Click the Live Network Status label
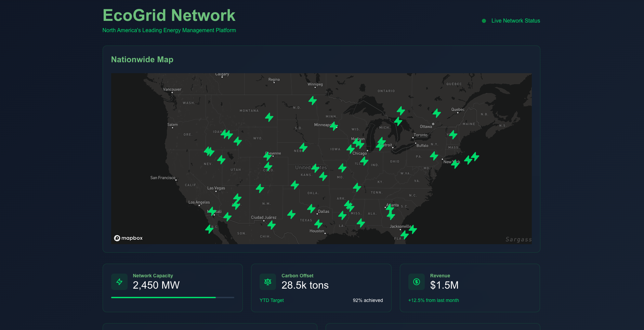 click(515, 21)
